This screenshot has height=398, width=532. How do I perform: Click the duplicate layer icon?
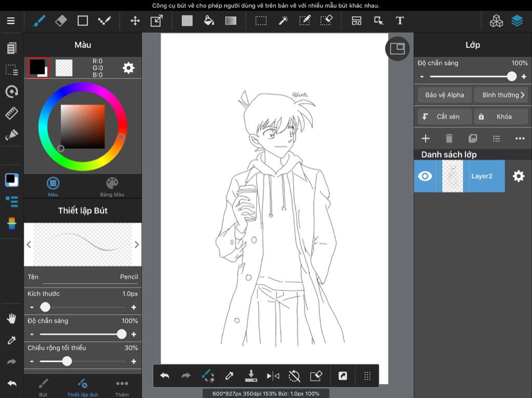pos(473,139)
